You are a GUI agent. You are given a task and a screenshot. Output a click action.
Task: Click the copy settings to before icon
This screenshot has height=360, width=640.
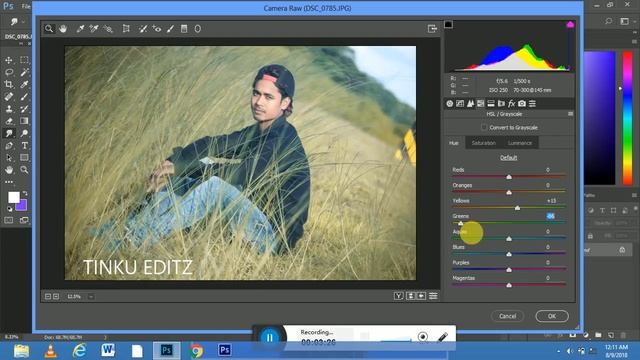pos(422,296)
